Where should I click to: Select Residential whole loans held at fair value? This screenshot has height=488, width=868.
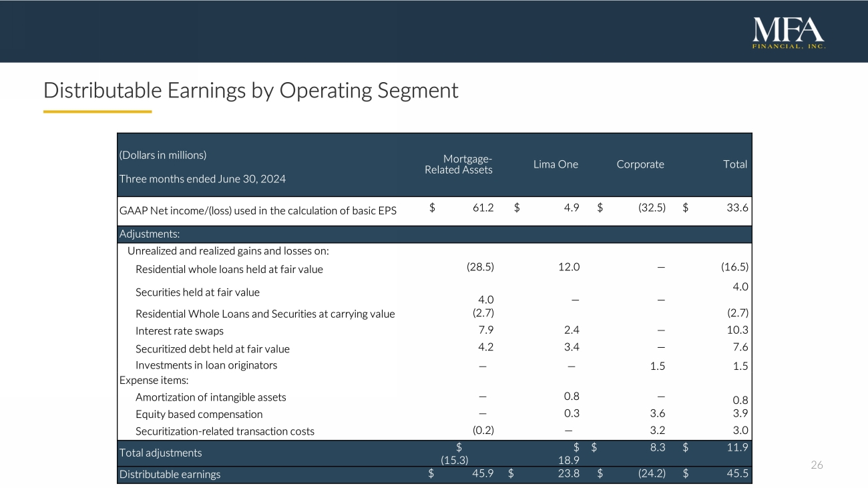click(229, 270)
